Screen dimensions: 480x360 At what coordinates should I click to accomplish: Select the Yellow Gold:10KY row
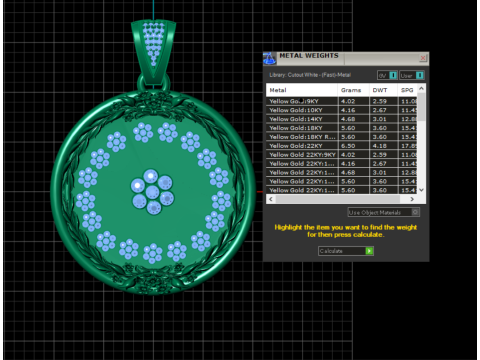[x=341, y=110]
